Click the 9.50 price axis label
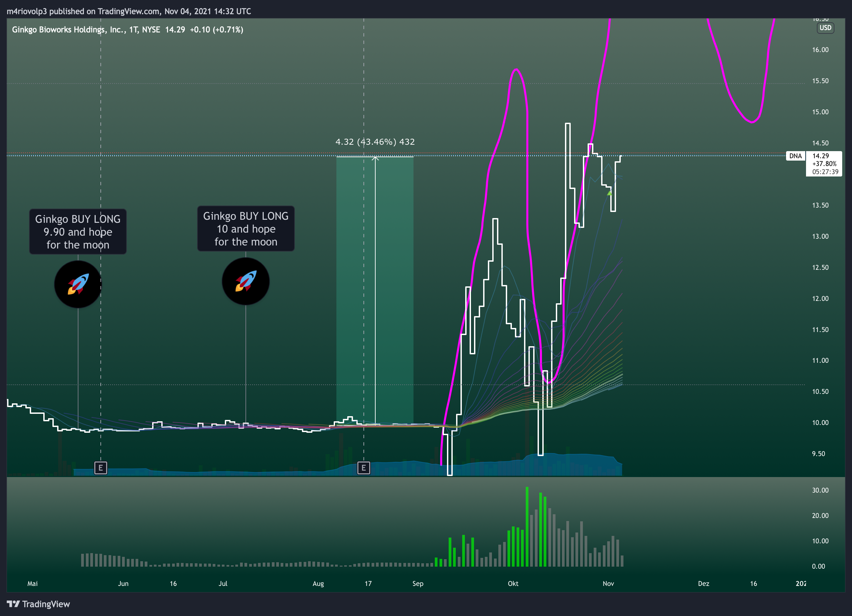Viewport: 852px width, 616px height. click(x=819, y=454)
